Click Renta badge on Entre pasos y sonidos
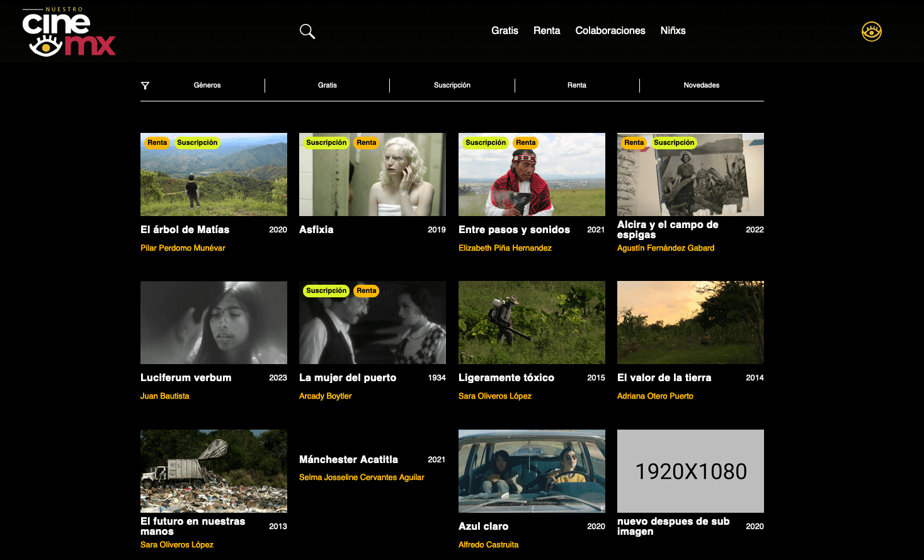 pyautogui.click(x=525, y=143)
